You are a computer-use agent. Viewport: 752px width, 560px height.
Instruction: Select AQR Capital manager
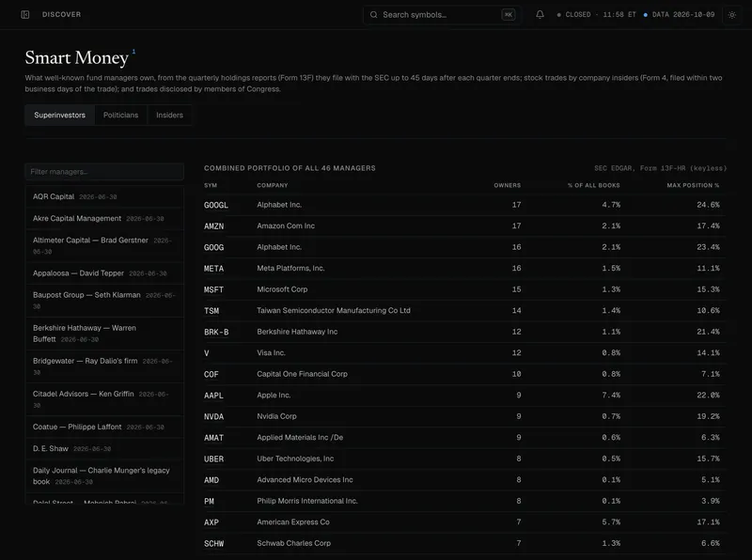pos(104,196)
